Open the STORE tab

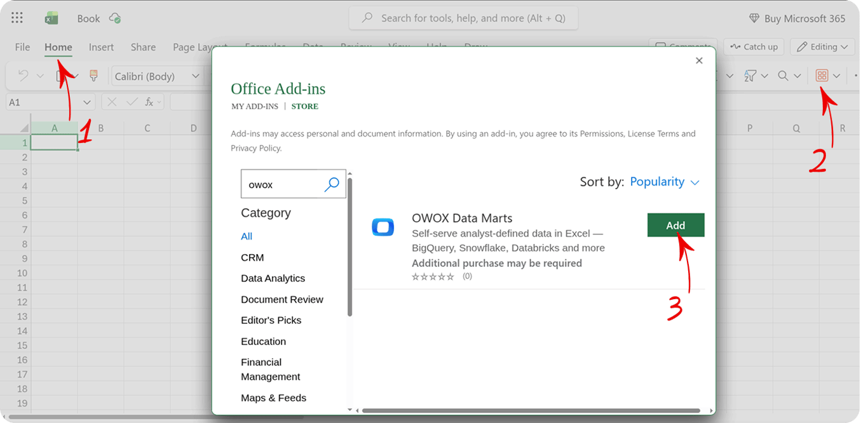(305, 107)
